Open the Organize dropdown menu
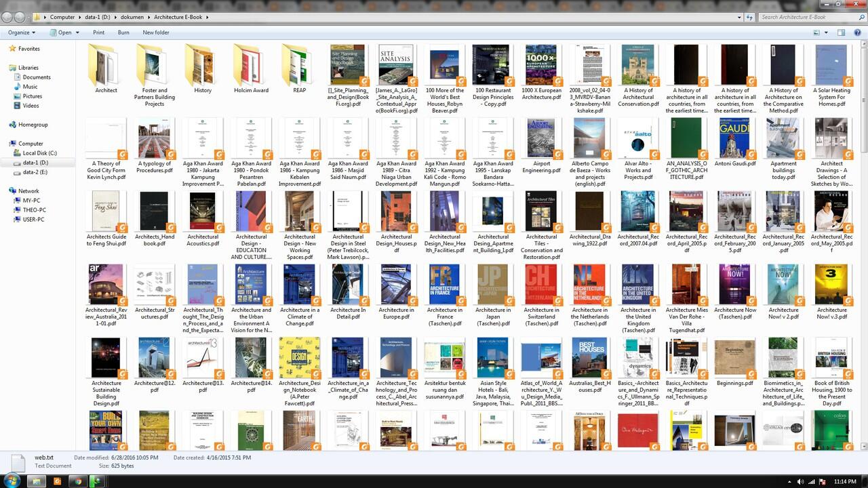Screen dimensions: 868x488 [22, 33]
